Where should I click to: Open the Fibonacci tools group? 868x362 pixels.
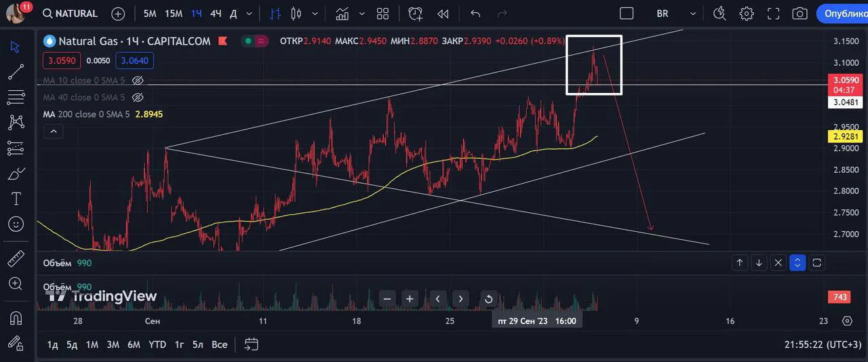(x=16, y=97)
